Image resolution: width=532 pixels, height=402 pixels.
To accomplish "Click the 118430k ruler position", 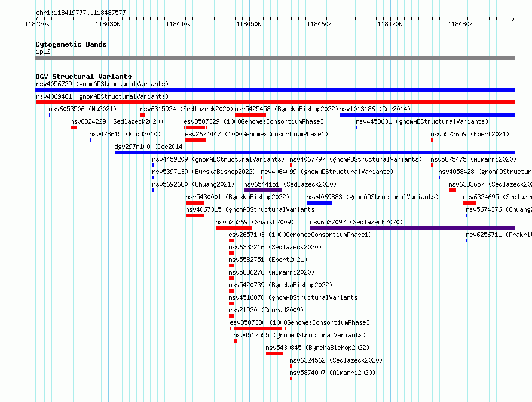I will (x=108, y=24).
